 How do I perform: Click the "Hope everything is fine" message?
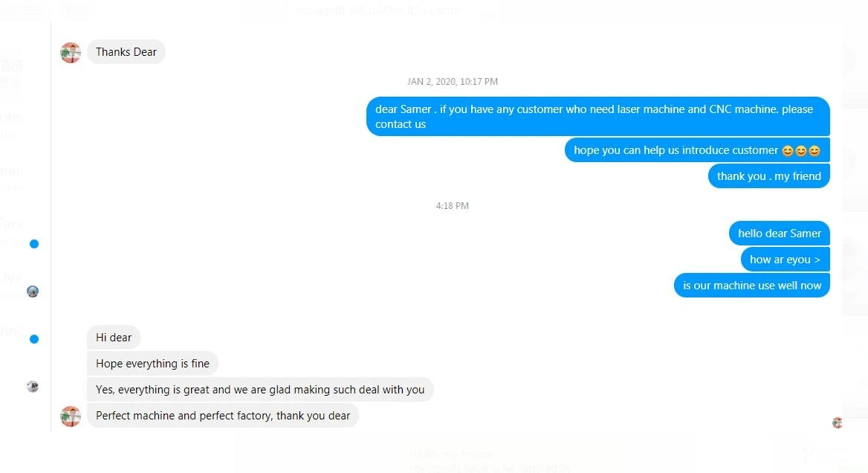(152, 364)
